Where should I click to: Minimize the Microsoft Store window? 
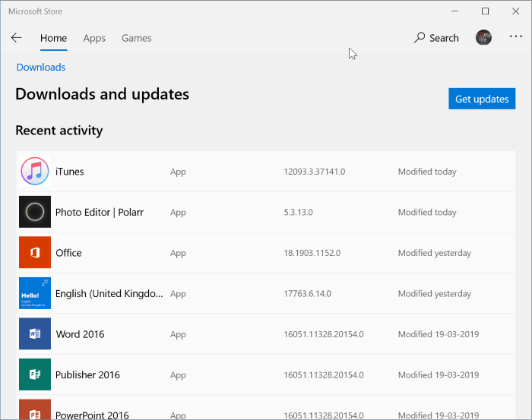point(454,11)
